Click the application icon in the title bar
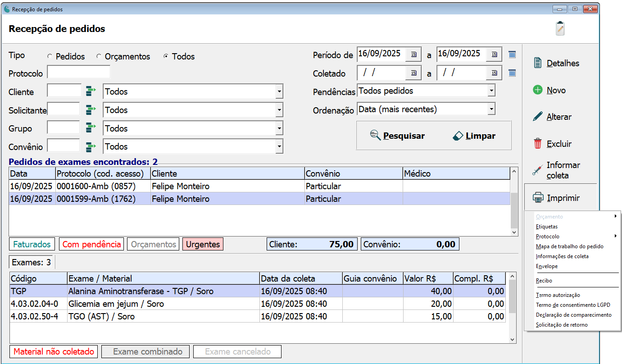 7,9
